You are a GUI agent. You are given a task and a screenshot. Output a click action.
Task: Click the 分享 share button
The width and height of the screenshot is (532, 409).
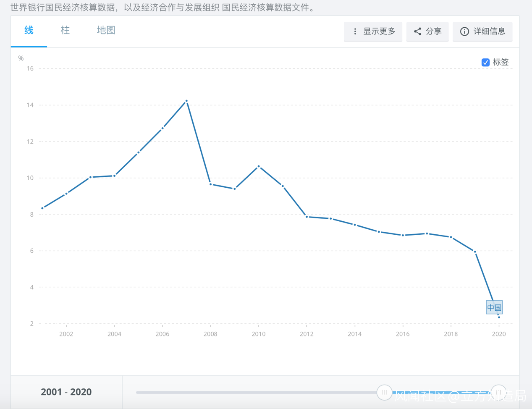click(x=427, y=31)
